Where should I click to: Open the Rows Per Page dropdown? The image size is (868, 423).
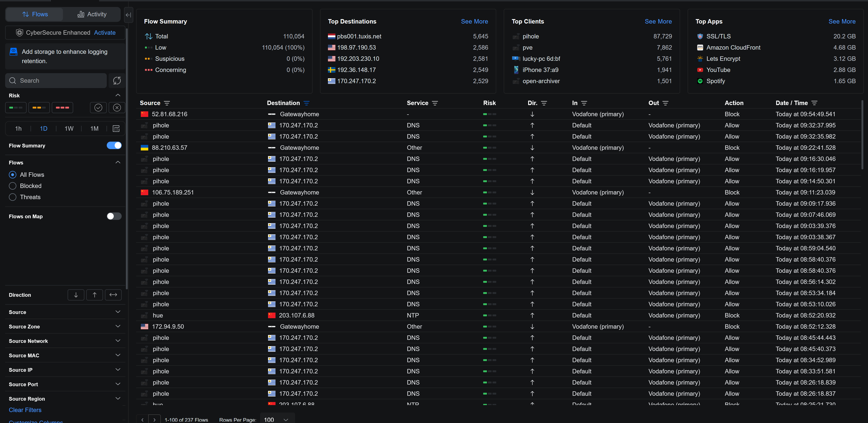pyautogui.click(x=277, y=419)
